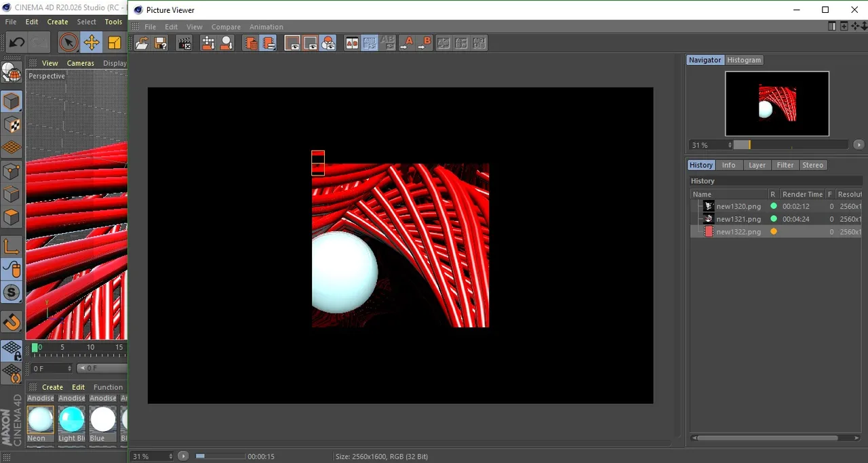Open Create menu in Cinema 4D
Viewport: 868px width, 463px height.
(x=58, y=22)
